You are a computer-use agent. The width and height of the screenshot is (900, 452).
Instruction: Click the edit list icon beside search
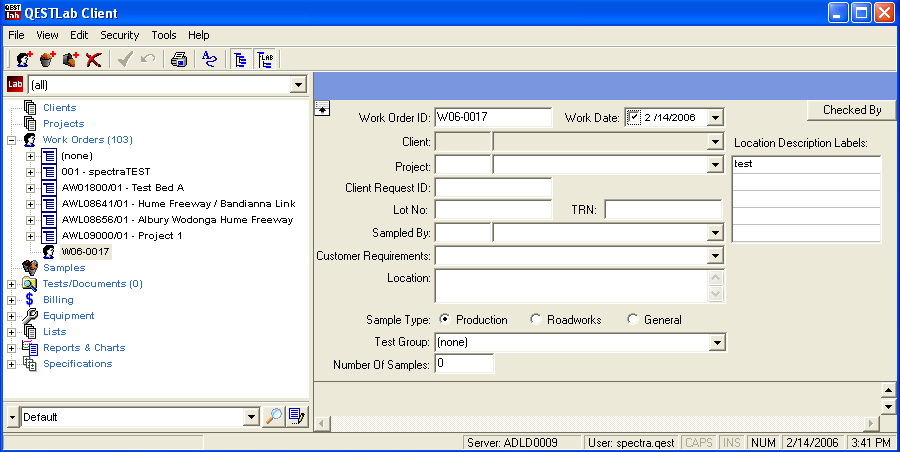pos(297,416)
